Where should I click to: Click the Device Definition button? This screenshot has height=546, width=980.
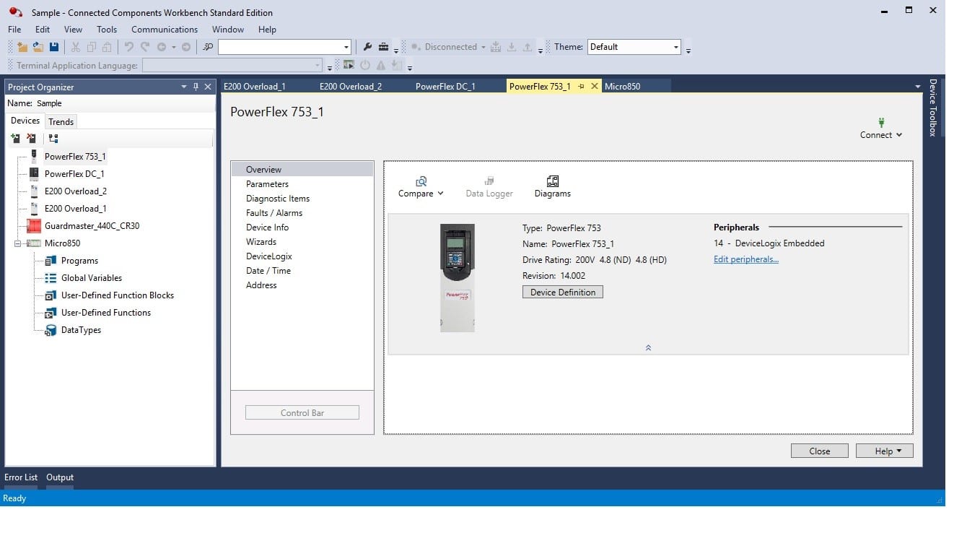coord(562,292)
